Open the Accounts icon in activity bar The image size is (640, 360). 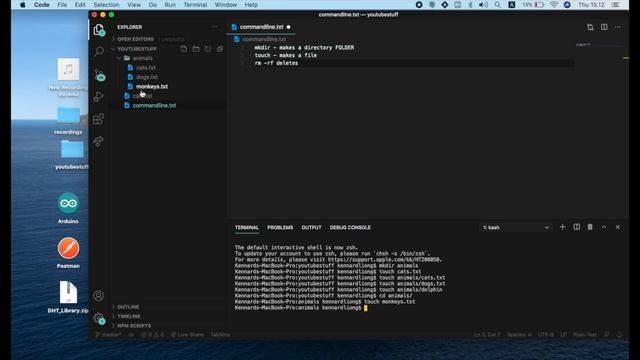point(98,296)
